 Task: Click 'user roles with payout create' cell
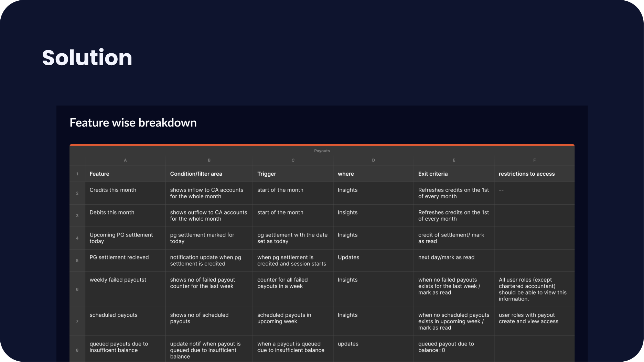534,321
